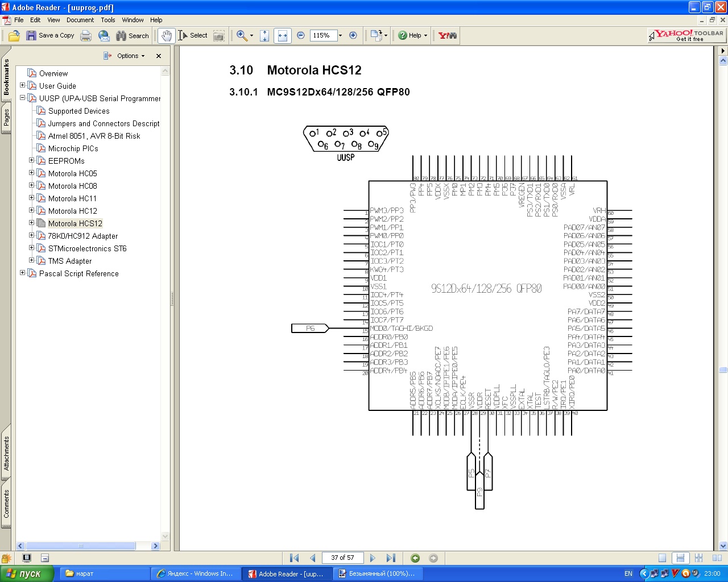This screenshot has height=582, width=728.
Task: Click the Fit Page height icon
Action: coord(264,36)
